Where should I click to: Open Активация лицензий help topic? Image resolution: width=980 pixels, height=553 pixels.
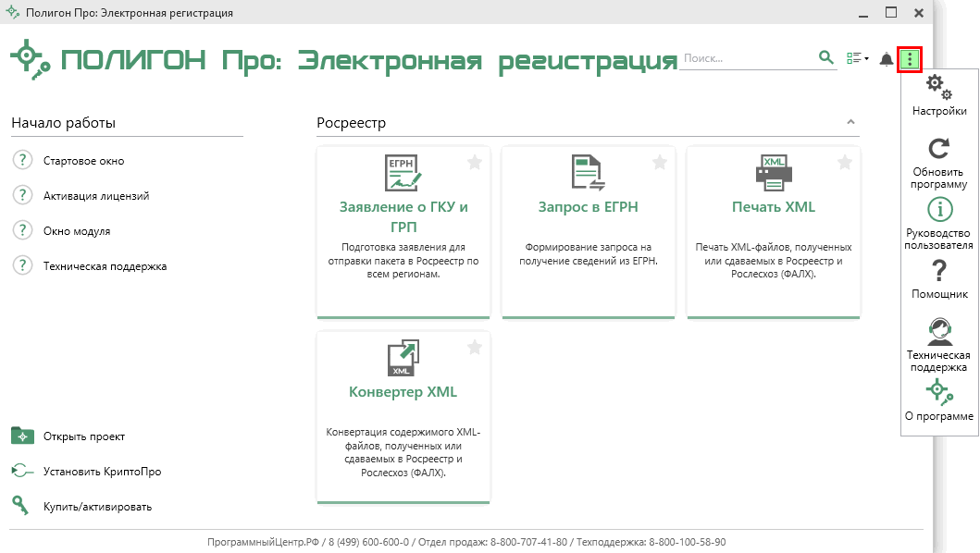[x=96, y=196]
